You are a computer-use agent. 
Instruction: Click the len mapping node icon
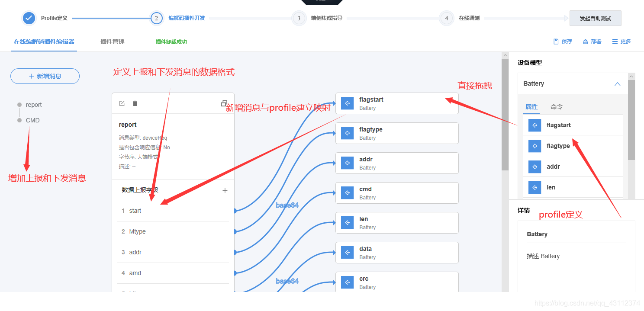point(348,223)
